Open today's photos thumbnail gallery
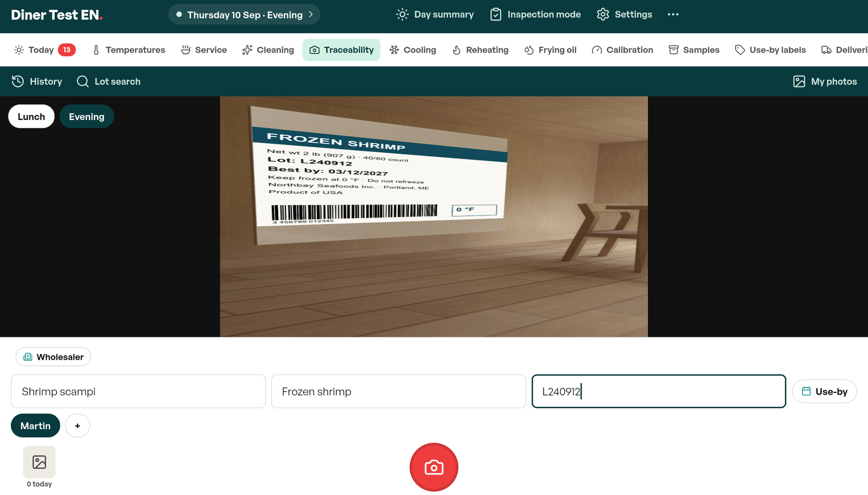Screen dimensions: 868x495 tap(39, 462)
